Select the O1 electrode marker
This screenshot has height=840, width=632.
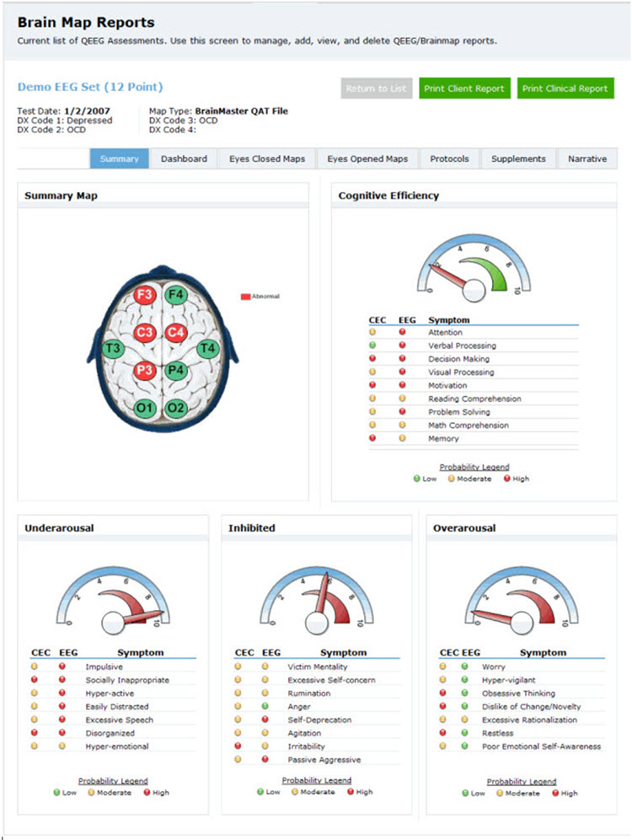145,408
